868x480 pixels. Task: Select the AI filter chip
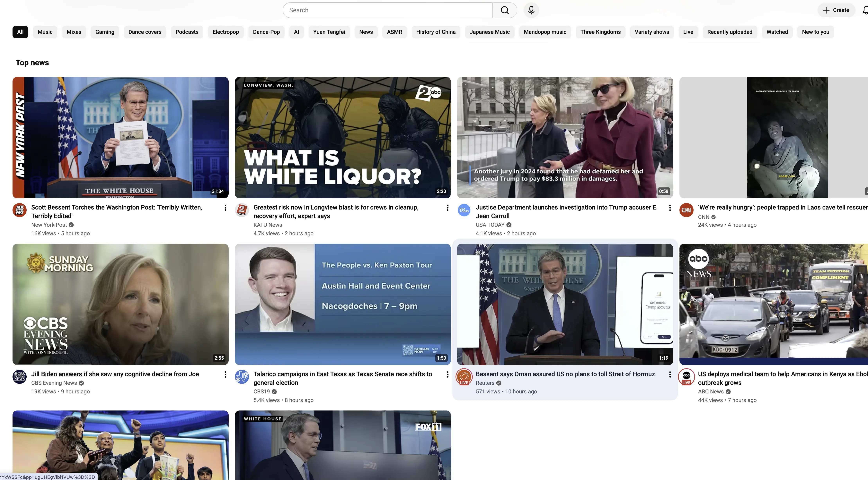click(x=296, y=32)
